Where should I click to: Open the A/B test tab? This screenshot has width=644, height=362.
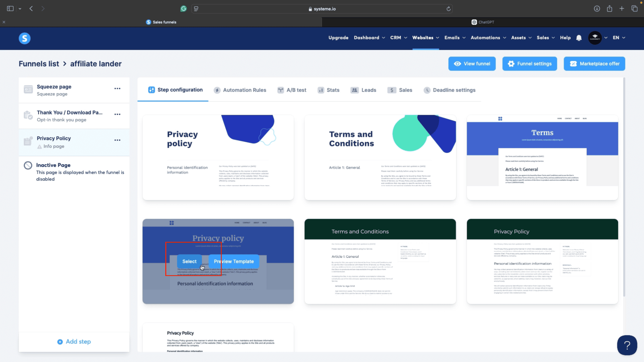[x=292, y=90]
